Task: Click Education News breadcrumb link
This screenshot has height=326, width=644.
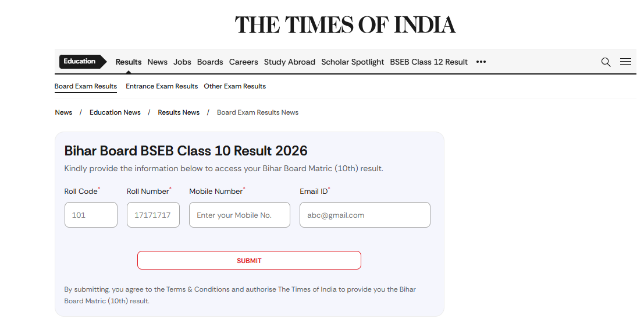Action: [x=115, y=112]
